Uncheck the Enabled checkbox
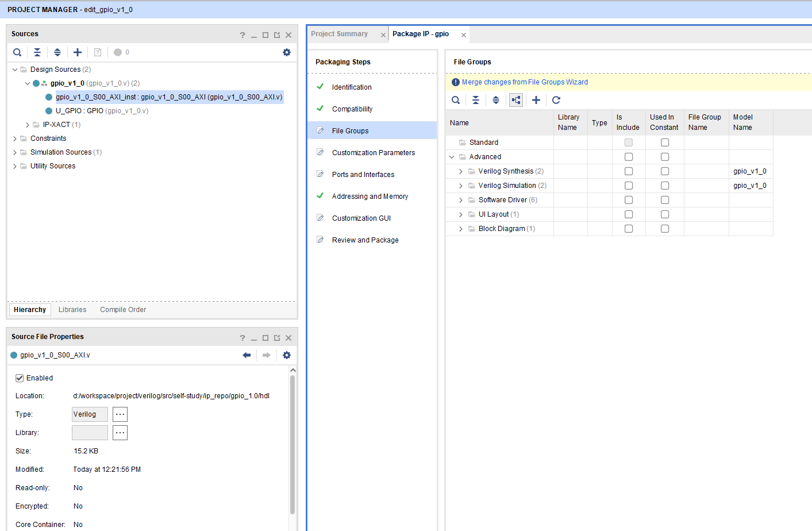812x531 pixels. pyautogui.click(x=20, y=378)
